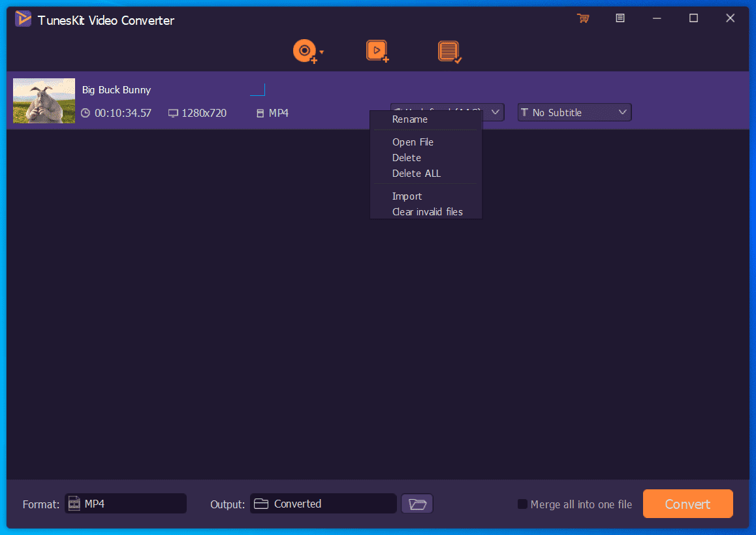
Task: Enable Merge all into one file
Action: click(522, 504)
